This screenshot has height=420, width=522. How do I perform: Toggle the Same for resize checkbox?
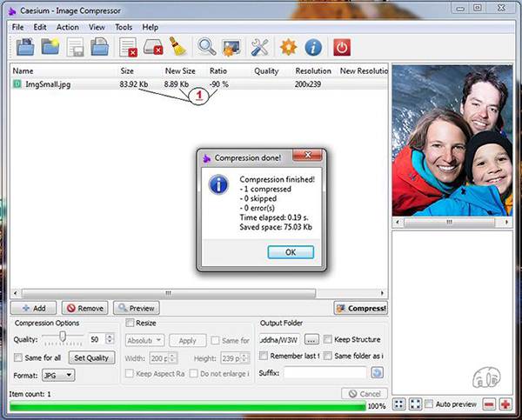pos(216,340)
